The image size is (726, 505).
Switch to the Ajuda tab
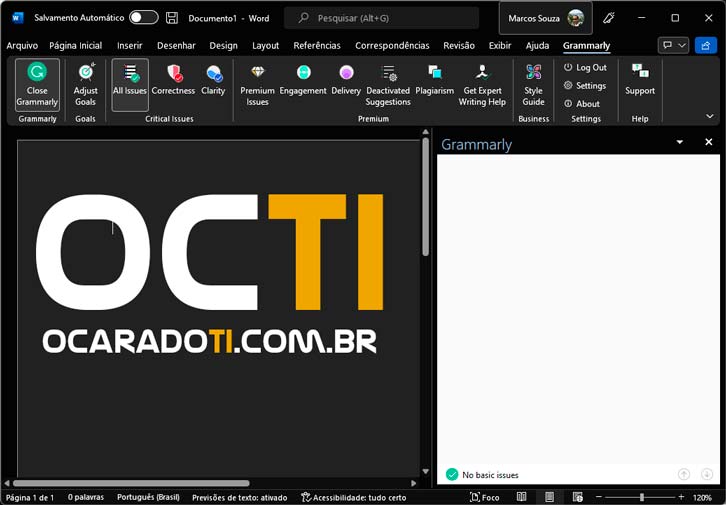coord(537,45)
